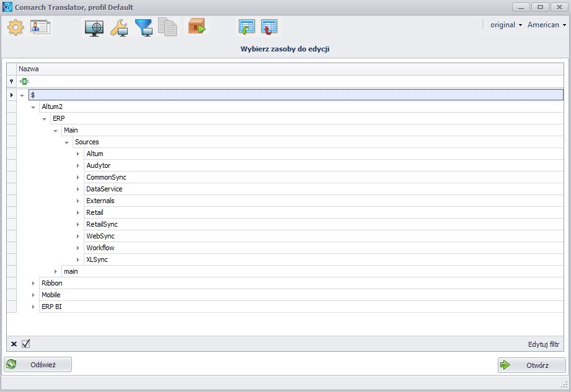571x392 pixels.
Task: Collapse the Altum2 tree node
Action: click(33, 107)
